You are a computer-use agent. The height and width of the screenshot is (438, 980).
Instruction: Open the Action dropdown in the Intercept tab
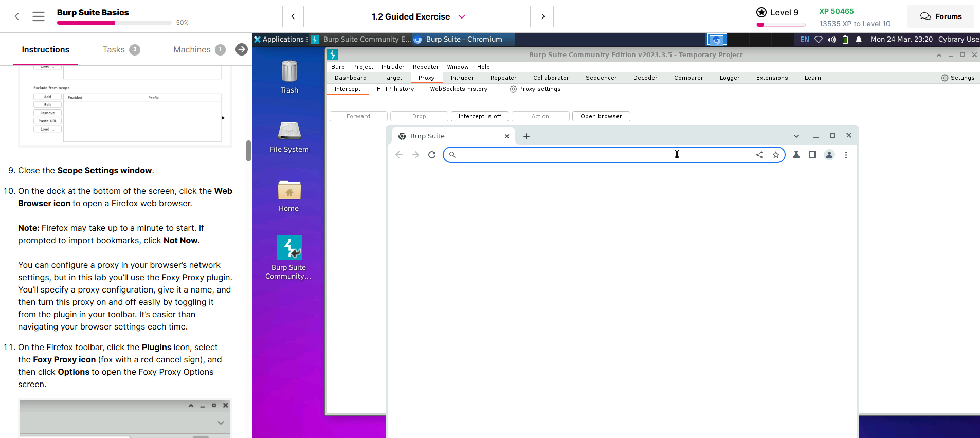540,116
